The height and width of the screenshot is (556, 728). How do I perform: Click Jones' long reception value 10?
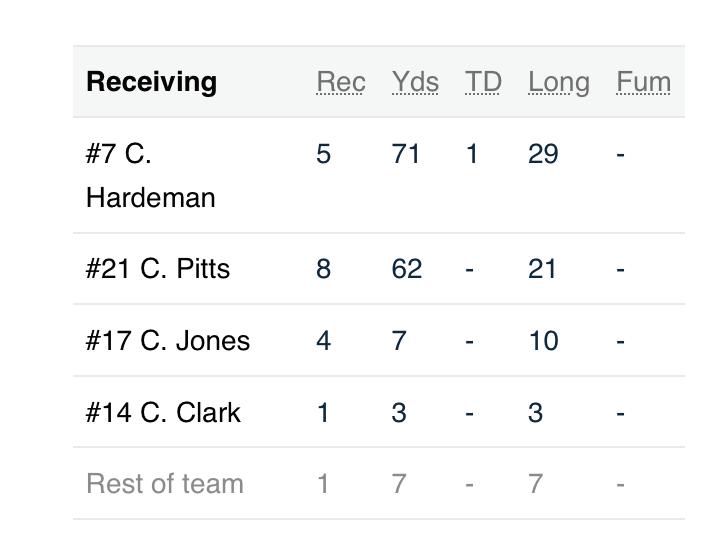click(x=542, y=341)
